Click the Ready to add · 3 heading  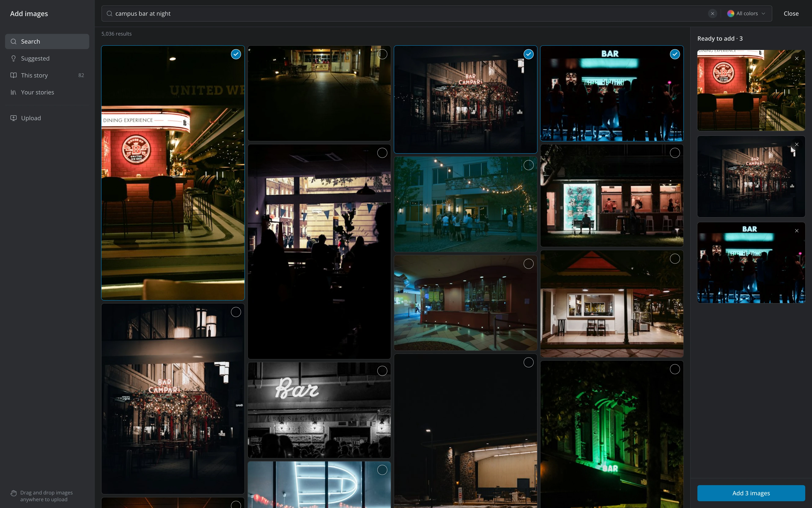(x=720, y=39)
